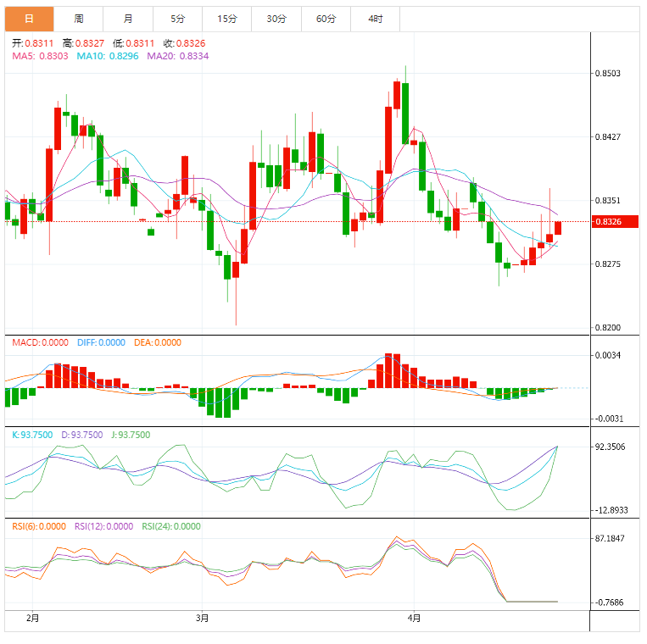
Task: Click the 0.8503 price axis label
Action: click(607, 74)
